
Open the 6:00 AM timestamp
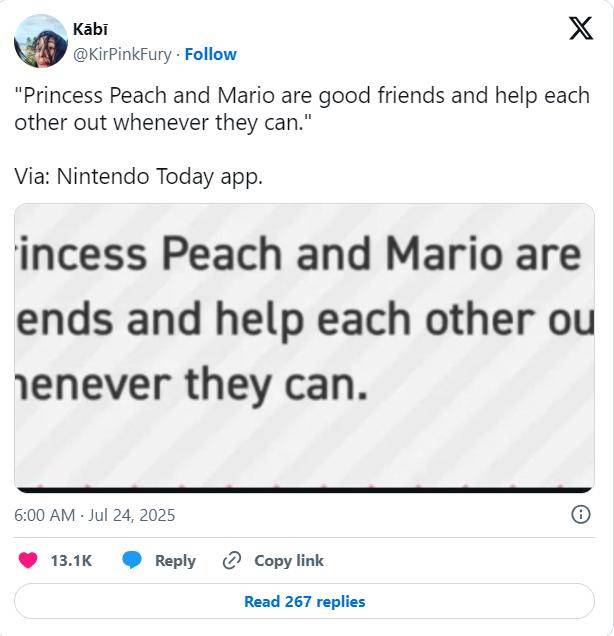click(45, 516)
